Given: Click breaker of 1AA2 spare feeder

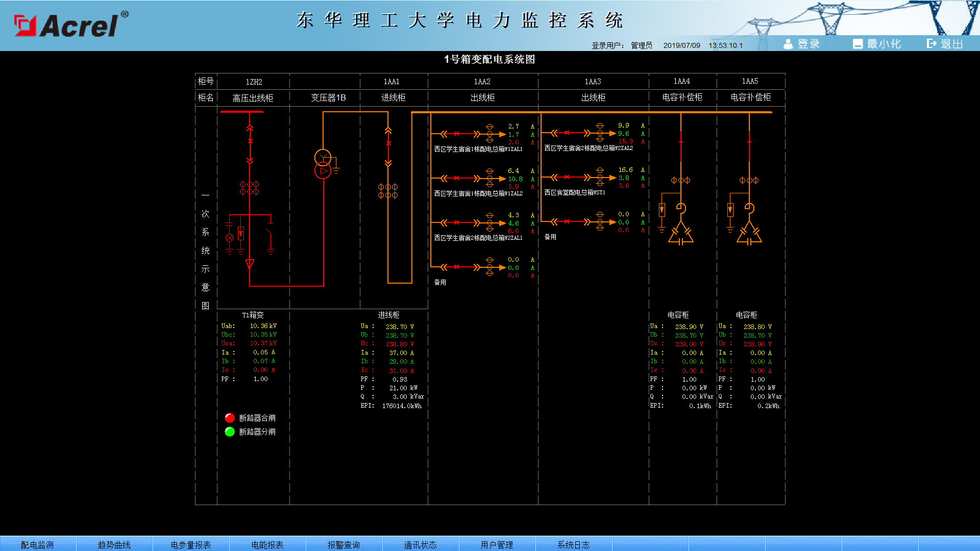Looking at the screenshot, I should [457, 267].
